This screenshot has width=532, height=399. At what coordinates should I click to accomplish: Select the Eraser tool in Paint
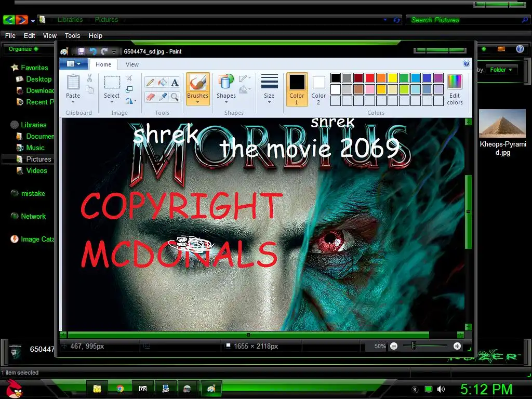coord(150,97)
